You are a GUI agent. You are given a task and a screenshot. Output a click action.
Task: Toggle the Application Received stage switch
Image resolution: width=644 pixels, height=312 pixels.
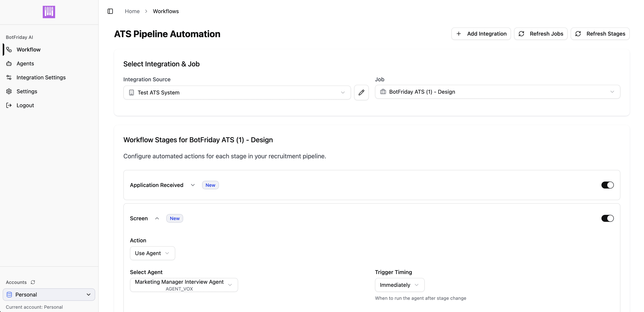click(x=607, y=185)
